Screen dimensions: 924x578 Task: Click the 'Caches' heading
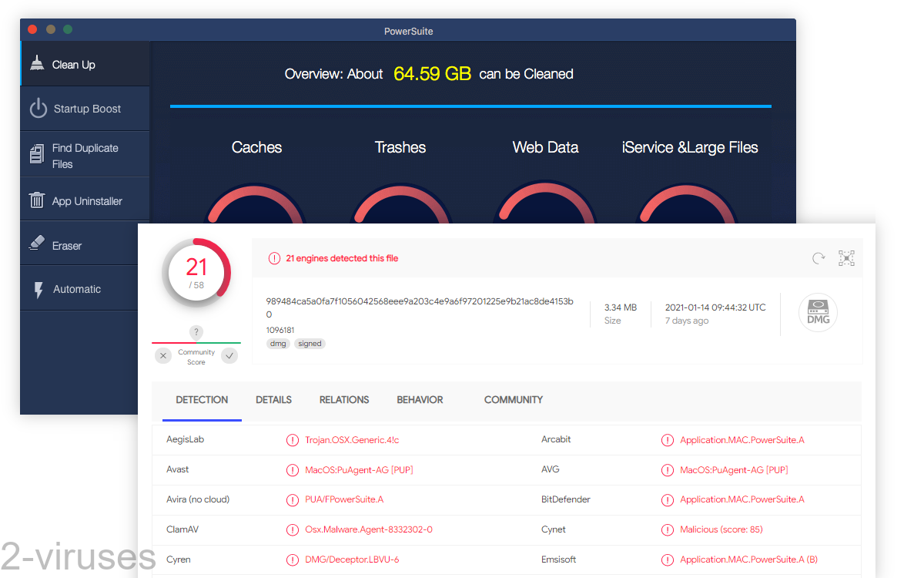click(256, 147)
